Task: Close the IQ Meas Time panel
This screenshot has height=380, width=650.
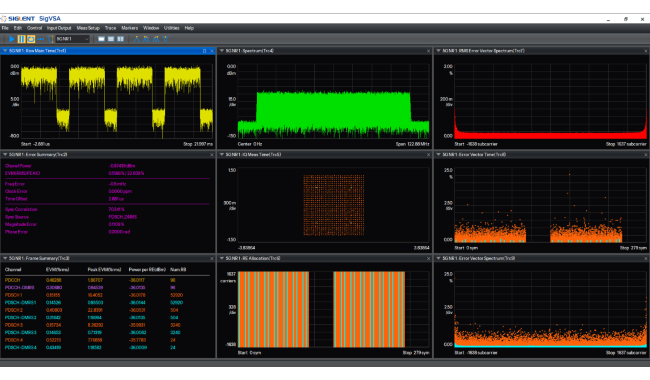Action: 429,155
